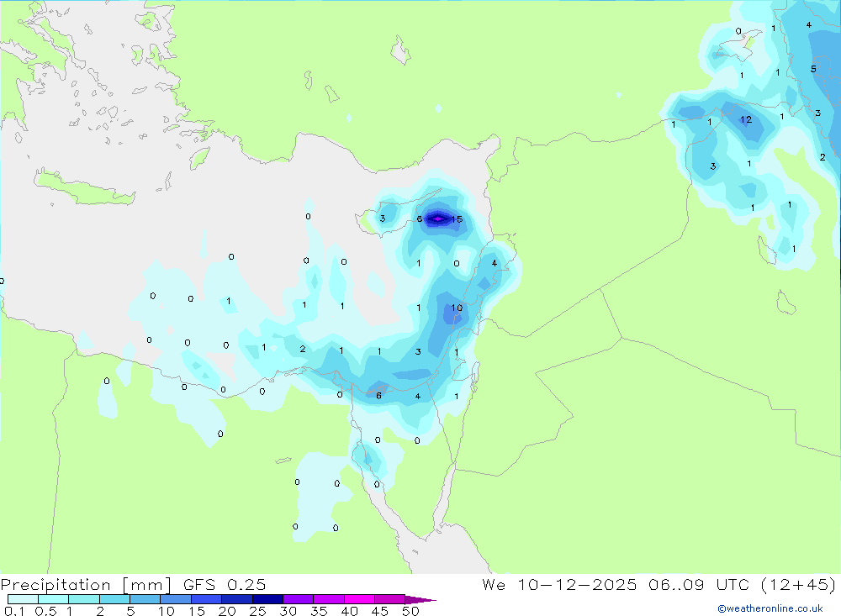This screenshot has width=841, height=616.
Task: Click the legend swatch between 15 and 20
Action: 207,599
